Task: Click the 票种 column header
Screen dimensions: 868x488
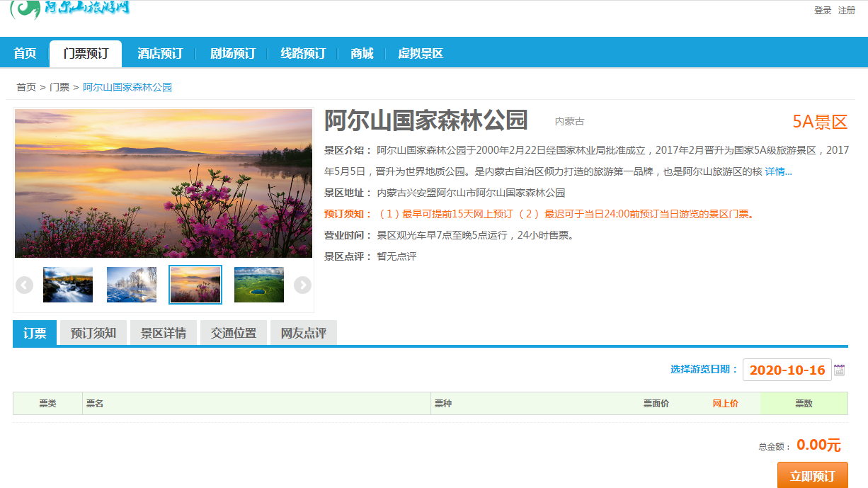Action: pos(443,403)
